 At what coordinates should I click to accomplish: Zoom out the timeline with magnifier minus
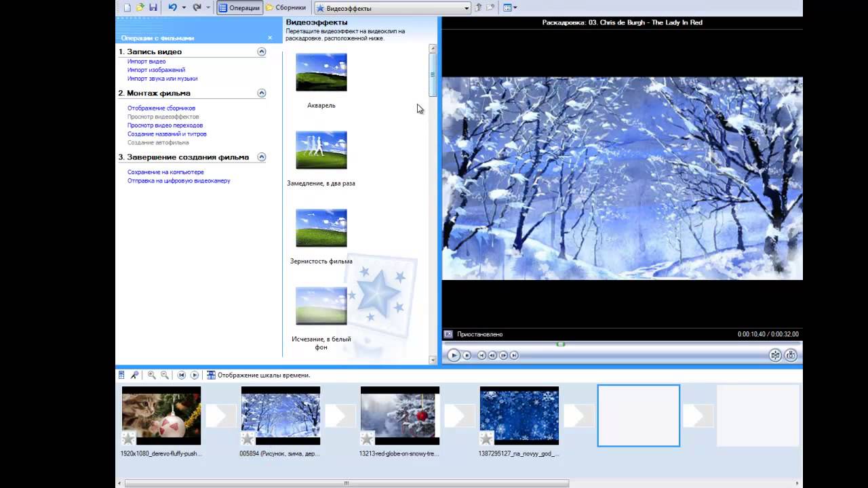click(x=165, y=375)
